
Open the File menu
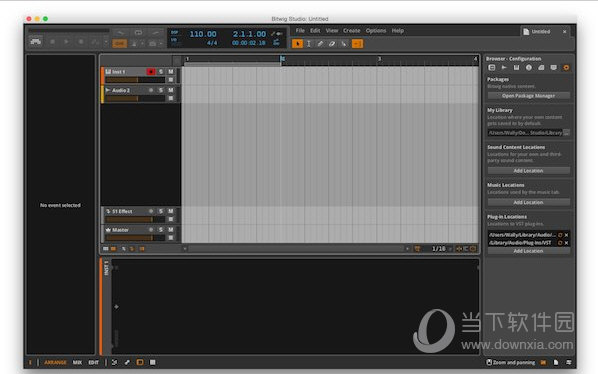click(300, 30)
